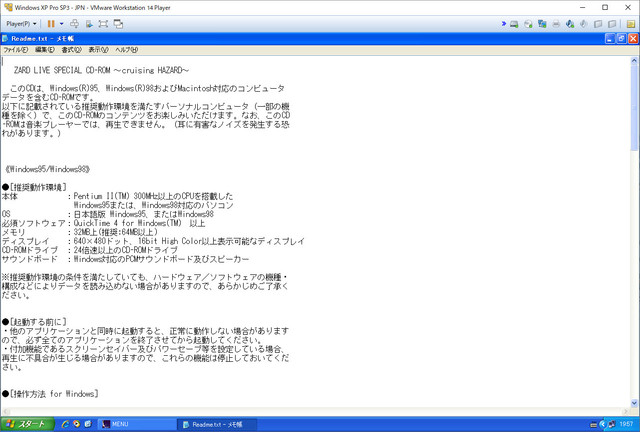
Task: Send Ctrl+Alt+Del to the virtual machine
Action: pos(74,24)
